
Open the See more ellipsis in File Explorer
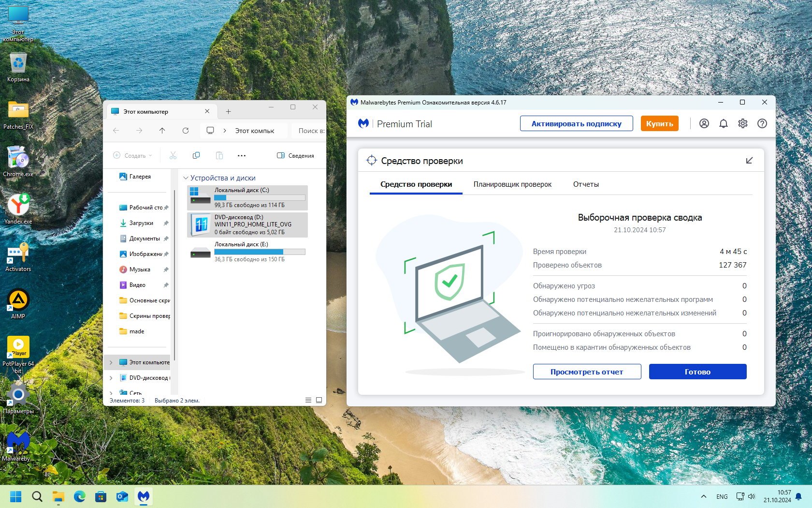point(242,155)
